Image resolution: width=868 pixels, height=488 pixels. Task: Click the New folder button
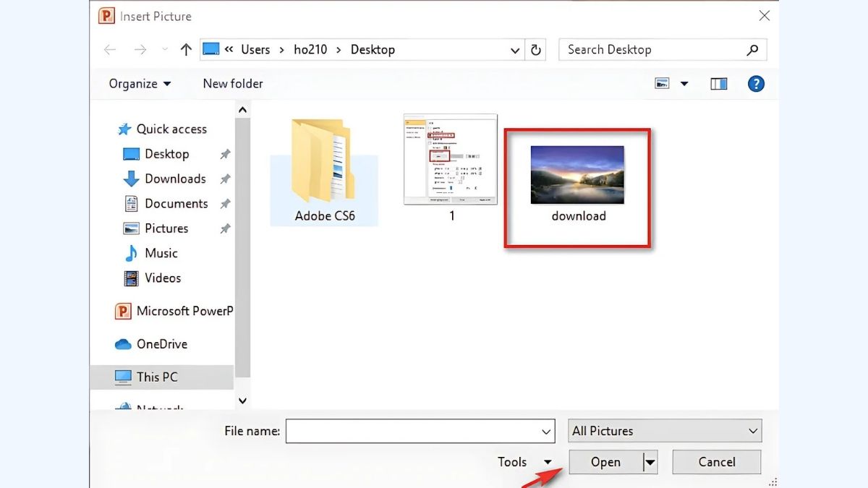point(233,84)
